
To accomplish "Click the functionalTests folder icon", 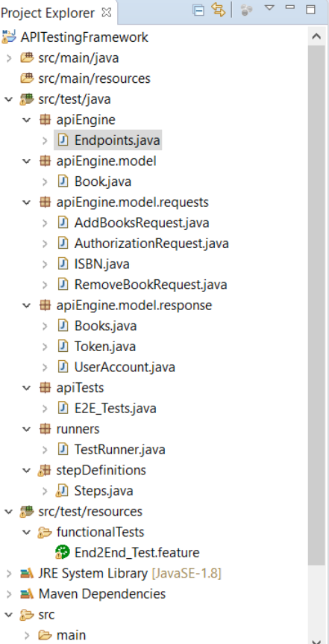I will pyautogui.click(x=44, y=532).
